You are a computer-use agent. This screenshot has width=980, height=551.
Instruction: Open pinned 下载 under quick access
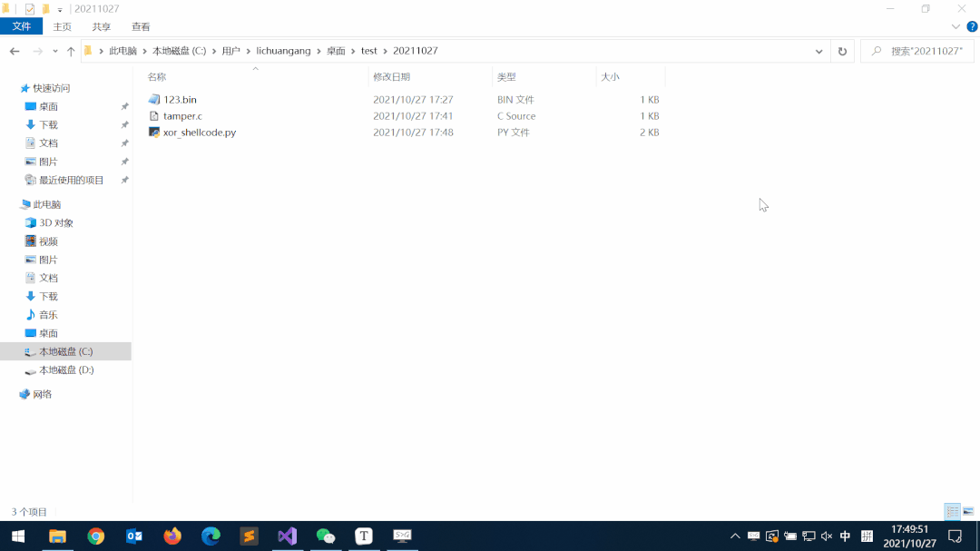point(48,124)
